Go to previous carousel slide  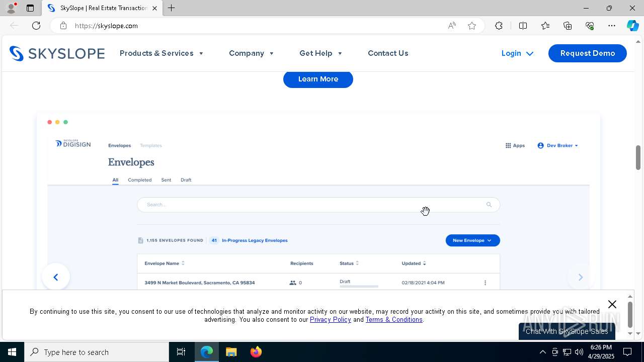[x=56, y=277]
